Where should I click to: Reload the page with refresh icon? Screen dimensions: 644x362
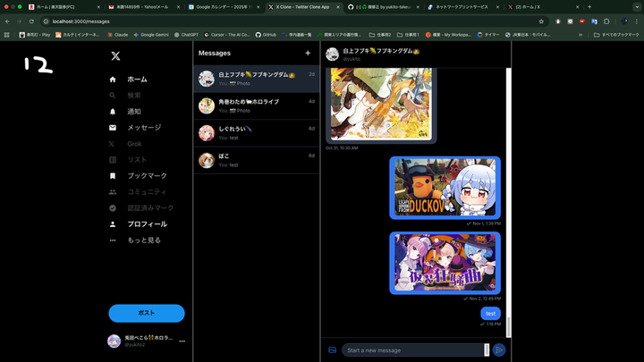click(31, 21)
